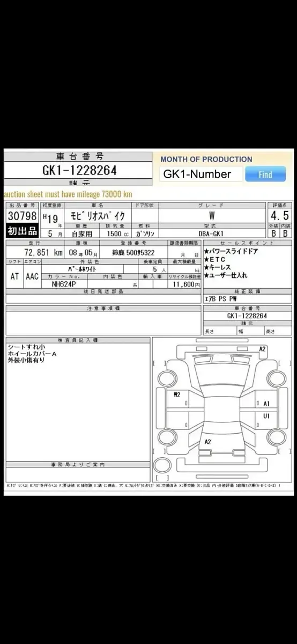The width and height of the screenshot is (297, 644).
Task: Click the blue Find button
Action: 265,174
